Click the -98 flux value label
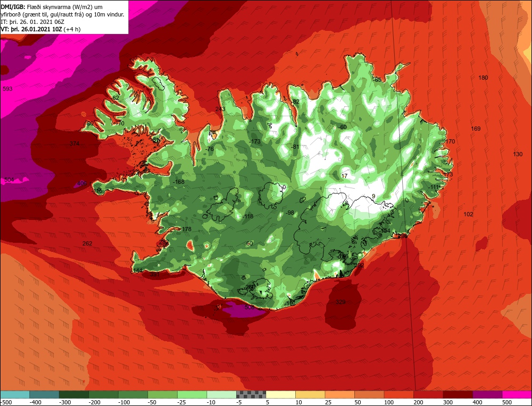Image resolution: width=532 pixels, height=406 pixels. (290, 213)
